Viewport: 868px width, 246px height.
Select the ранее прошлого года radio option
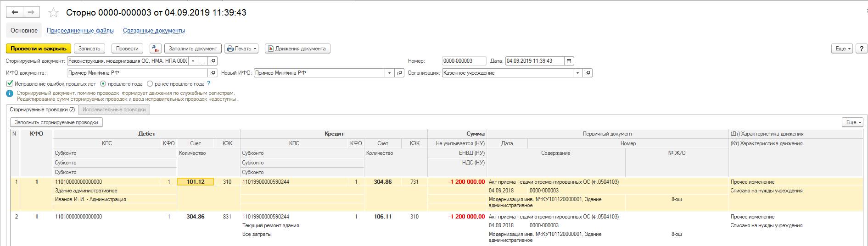[150, 84]
